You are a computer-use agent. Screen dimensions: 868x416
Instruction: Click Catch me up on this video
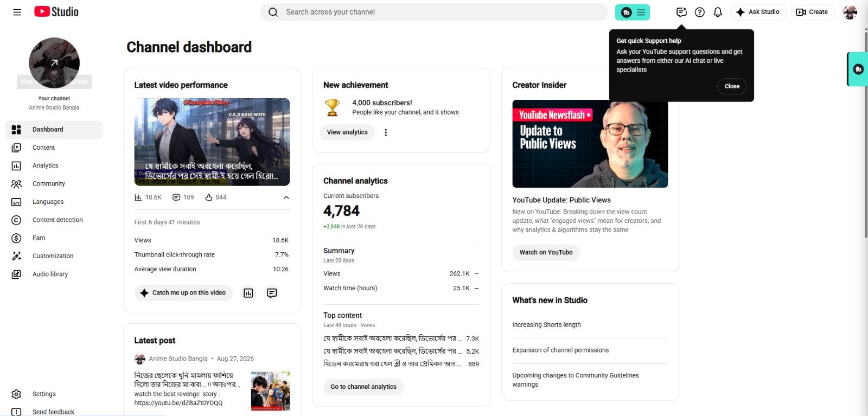pyautogui.click(x=183, y=293)
